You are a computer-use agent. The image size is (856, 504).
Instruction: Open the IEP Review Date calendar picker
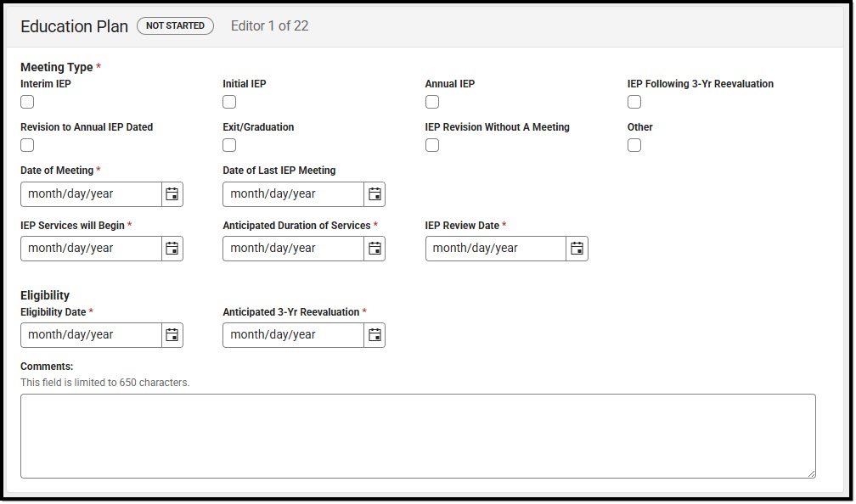tap(577, 248)
